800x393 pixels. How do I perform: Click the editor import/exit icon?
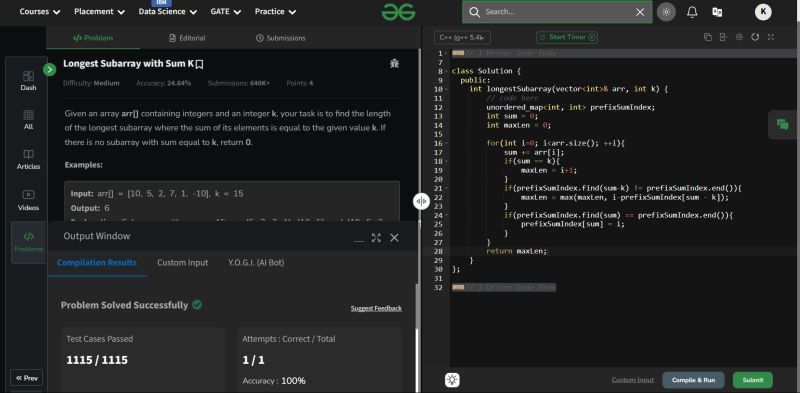(x=723, y=37)
